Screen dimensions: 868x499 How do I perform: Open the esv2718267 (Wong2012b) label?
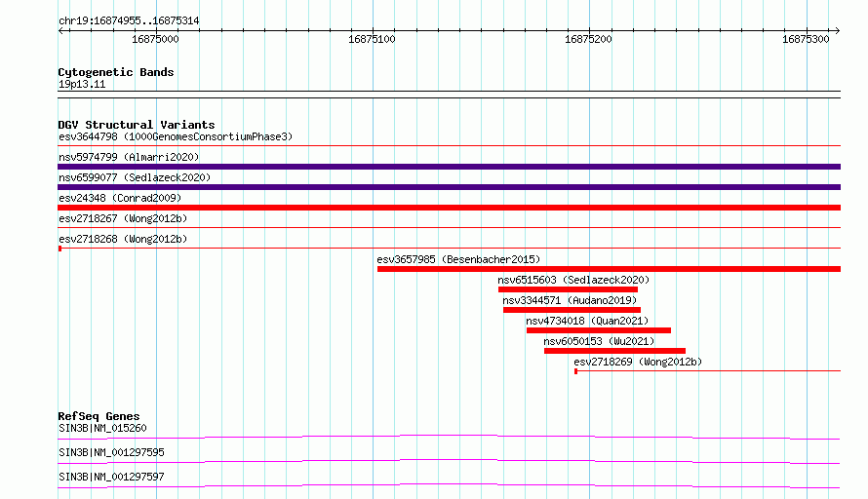tap(123, 218)
